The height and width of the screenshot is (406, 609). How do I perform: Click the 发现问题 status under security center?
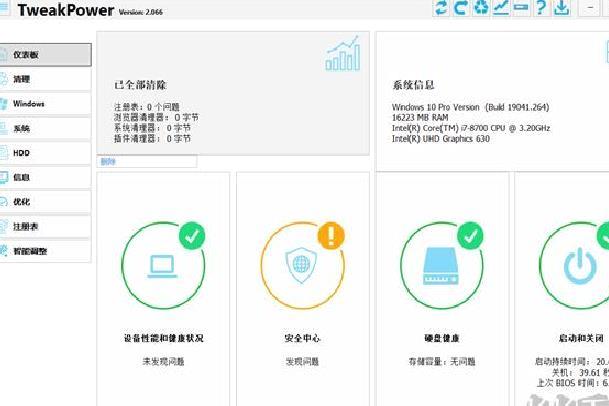(302, 362)
